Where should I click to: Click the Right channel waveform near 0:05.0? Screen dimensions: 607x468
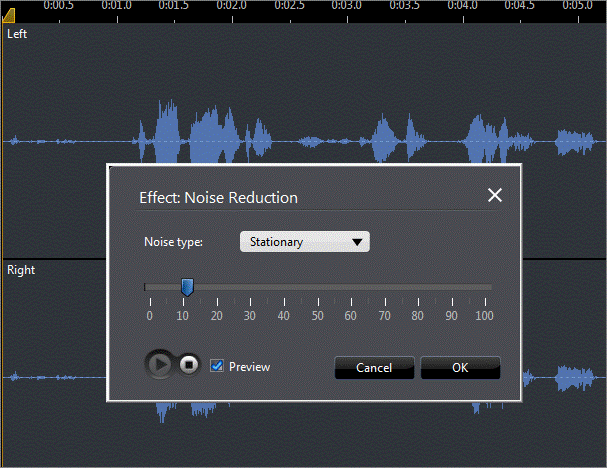click(575, 377)
